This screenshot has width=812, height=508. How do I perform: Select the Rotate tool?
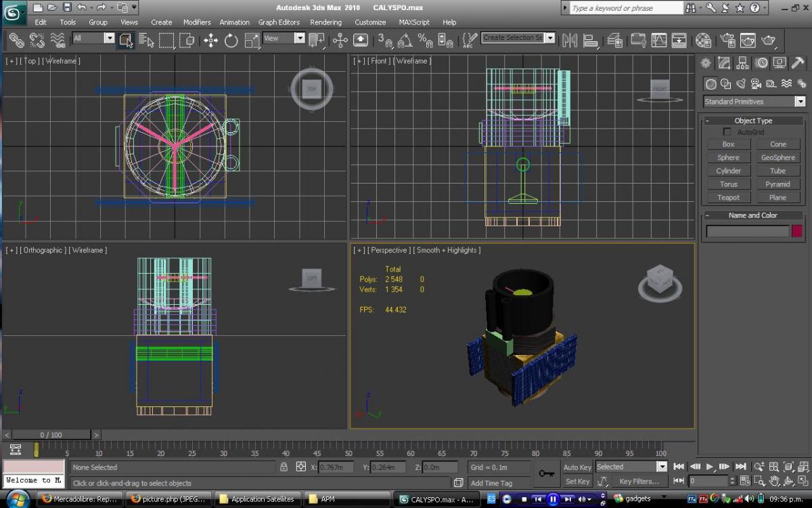231,40
